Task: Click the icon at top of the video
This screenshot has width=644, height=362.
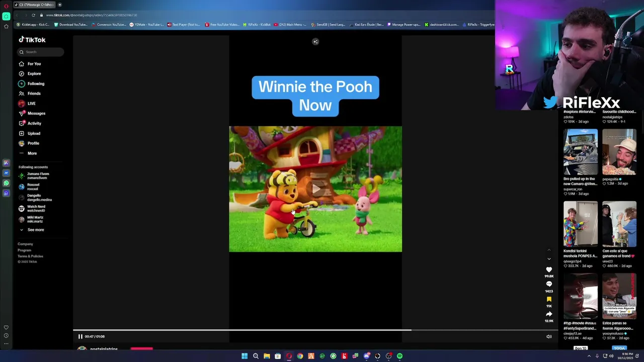Action: click(x=315, y=42)
